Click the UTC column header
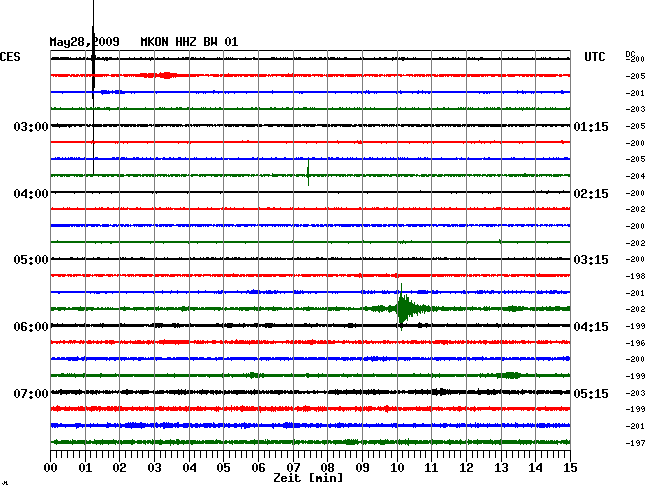This screenshot has width=650, height=494. pos(594,57)
